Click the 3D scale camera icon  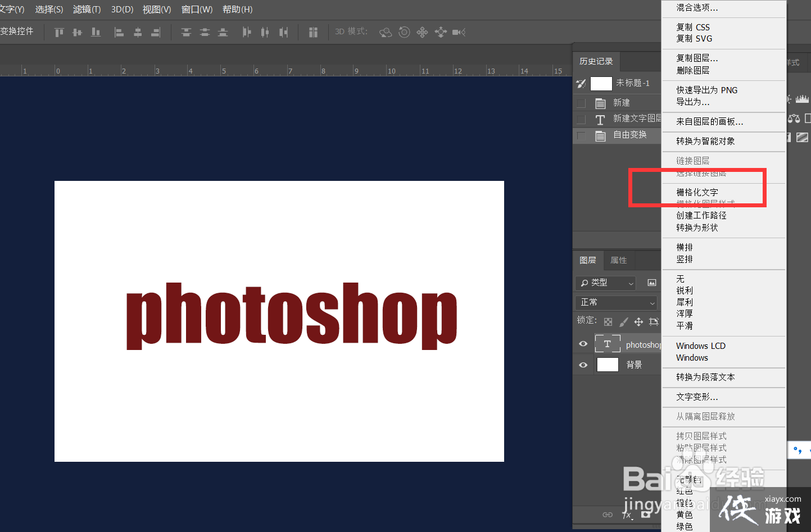tap(459, 32)
